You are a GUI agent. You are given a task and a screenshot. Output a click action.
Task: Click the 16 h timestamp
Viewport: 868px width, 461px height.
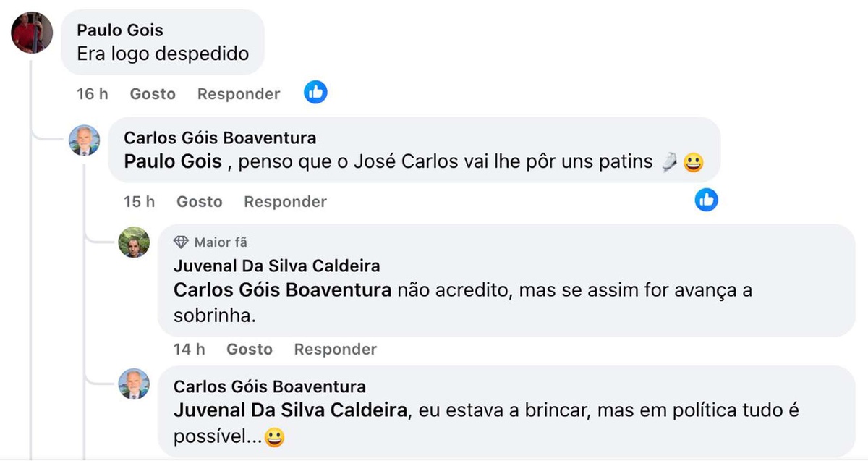coord(92,94)
